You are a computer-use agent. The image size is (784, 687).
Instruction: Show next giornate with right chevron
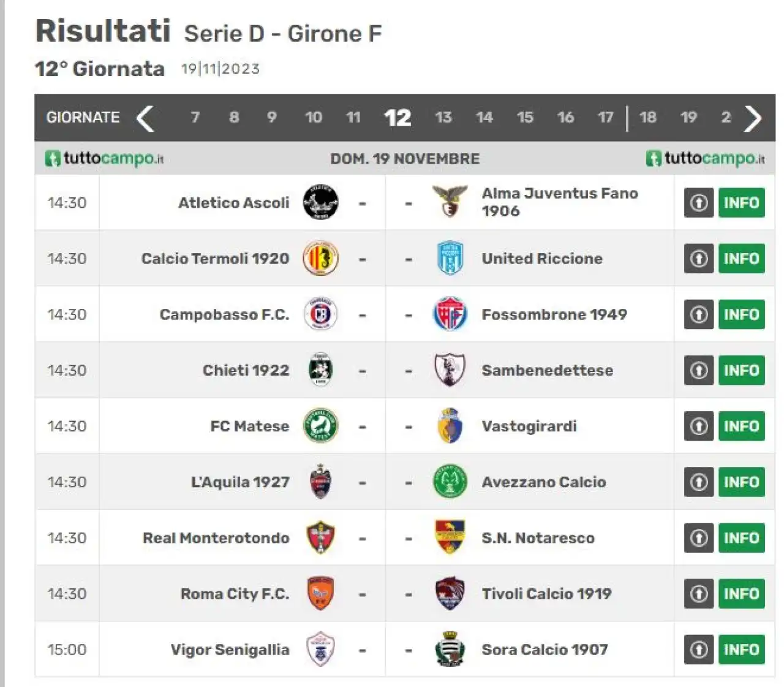[753, 118]
